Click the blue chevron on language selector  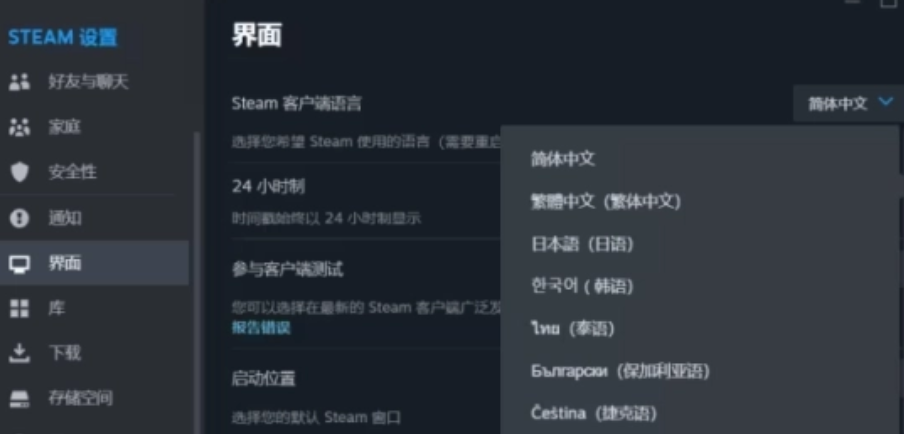click(885, 103)
